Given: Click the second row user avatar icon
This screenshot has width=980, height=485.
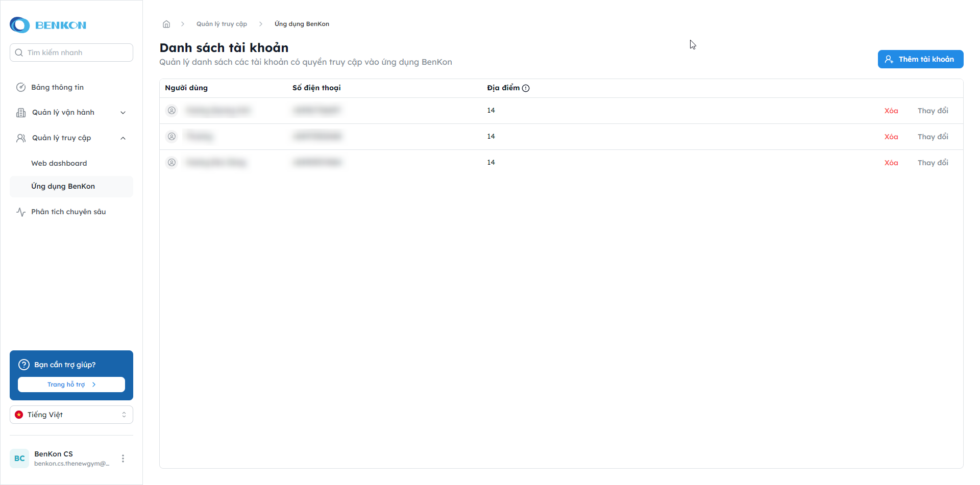Looking at the screenshot, I should pyautogui.click(x=172, y=137).
